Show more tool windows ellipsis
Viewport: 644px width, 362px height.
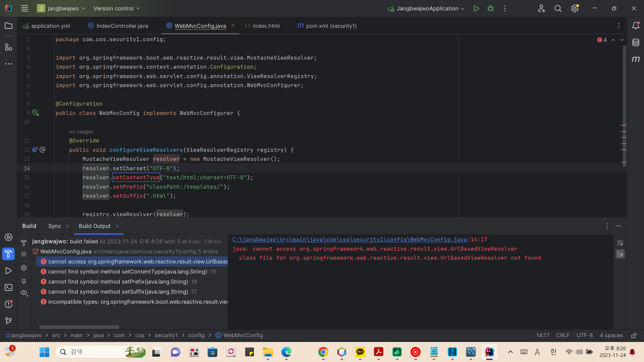(9, 64)
